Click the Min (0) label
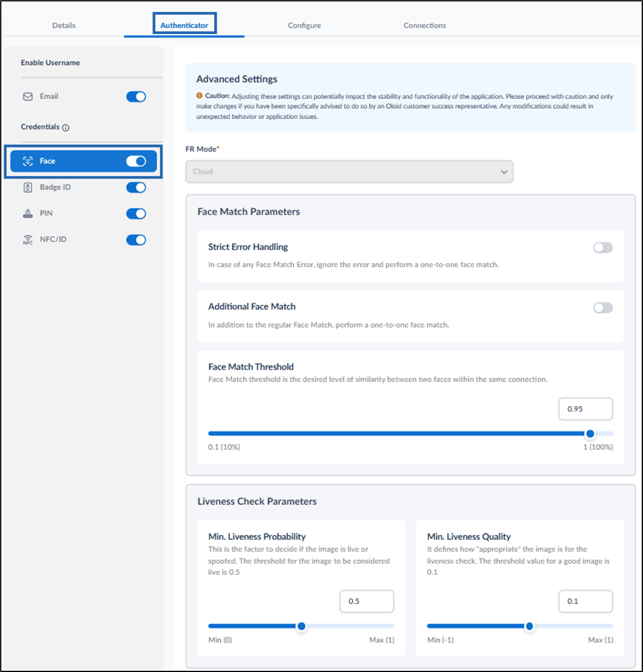Image resolution: width=643 pixels, height=672 pixels. point(220,640)
